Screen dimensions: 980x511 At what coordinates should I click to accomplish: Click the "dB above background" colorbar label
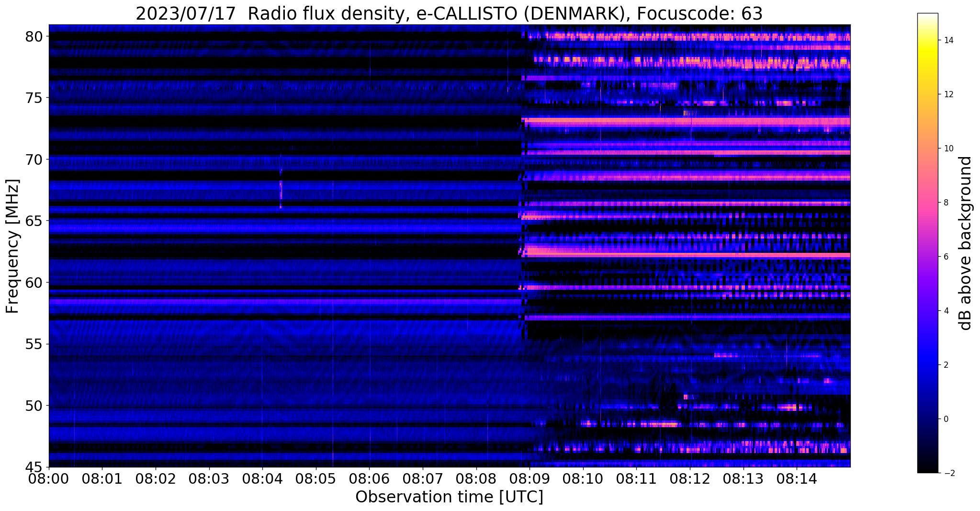pyautogui.click(x=966, y=243)
